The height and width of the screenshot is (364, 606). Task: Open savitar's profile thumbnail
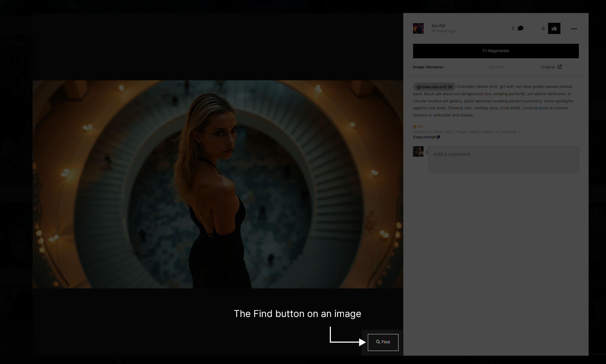418,28
